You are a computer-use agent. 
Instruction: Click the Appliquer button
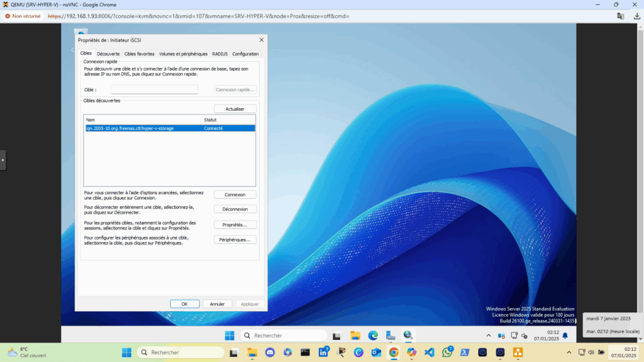pos(250,304)
